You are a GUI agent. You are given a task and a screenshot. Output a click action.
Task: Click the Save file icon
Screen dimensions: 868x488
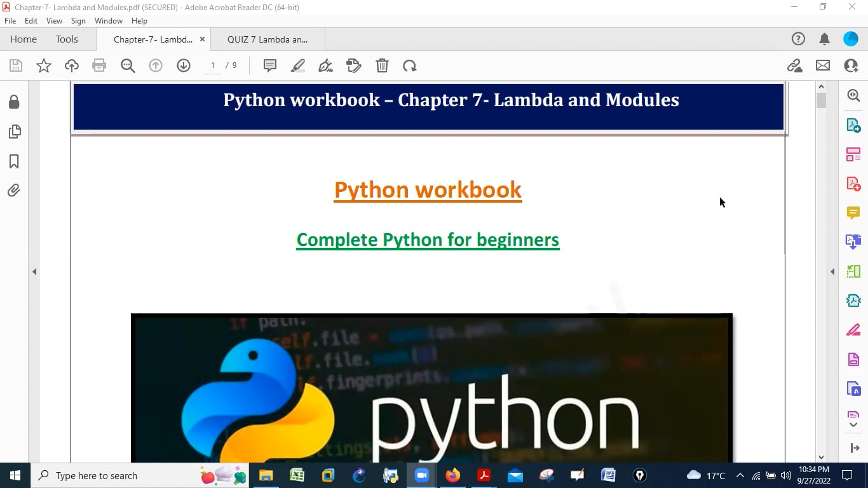click(x=16, y=65)
